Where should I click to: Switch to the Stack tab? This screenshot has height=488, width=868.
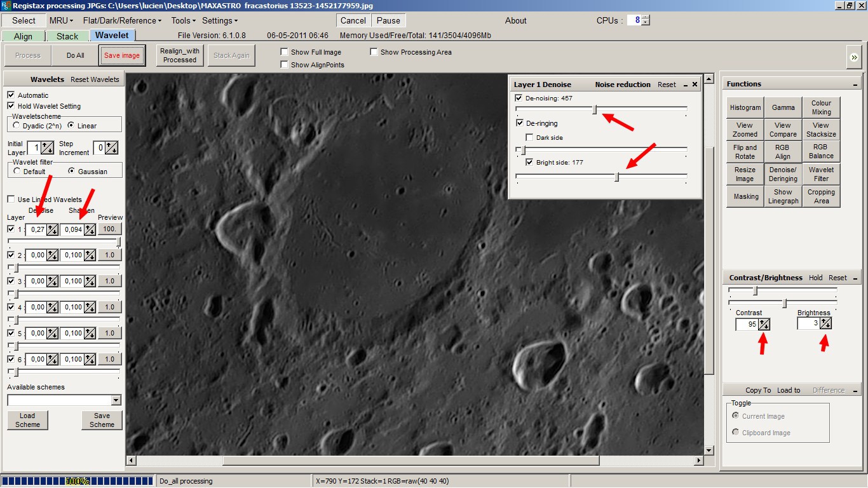coord(67,36)
